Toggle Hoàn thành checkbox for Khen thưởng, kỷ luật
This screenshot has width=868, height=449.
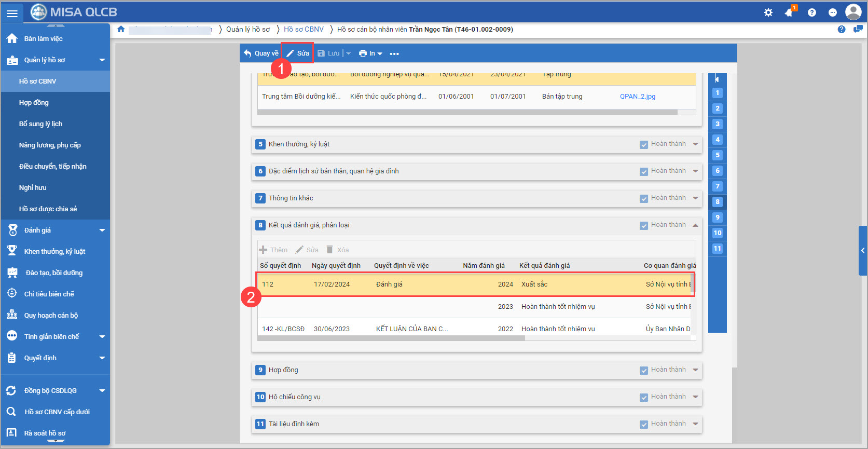644,144
